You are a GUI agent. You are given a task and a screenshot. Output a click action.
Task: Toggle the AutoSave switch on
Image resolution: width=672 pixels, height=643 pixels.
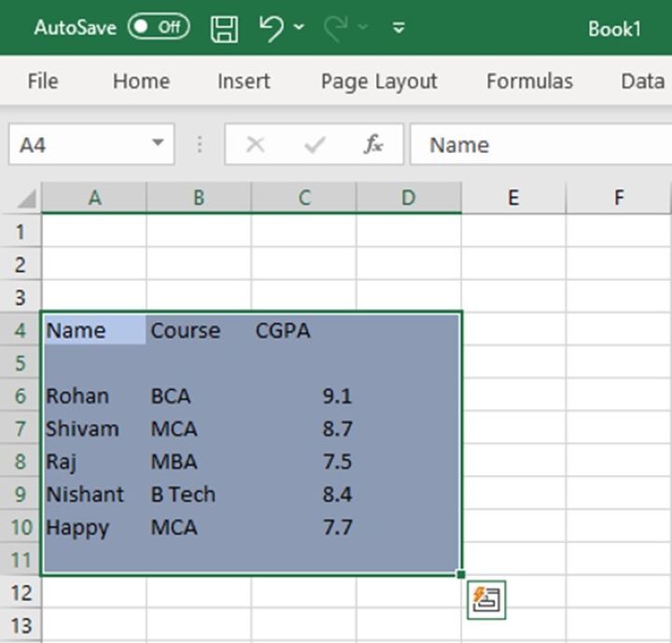(159, 27)
